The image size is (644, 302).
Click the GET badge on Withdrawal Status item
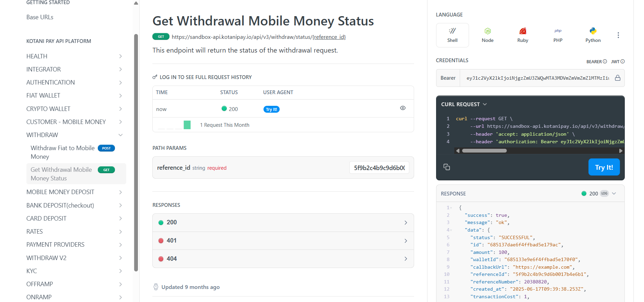(x=106, y=170)
